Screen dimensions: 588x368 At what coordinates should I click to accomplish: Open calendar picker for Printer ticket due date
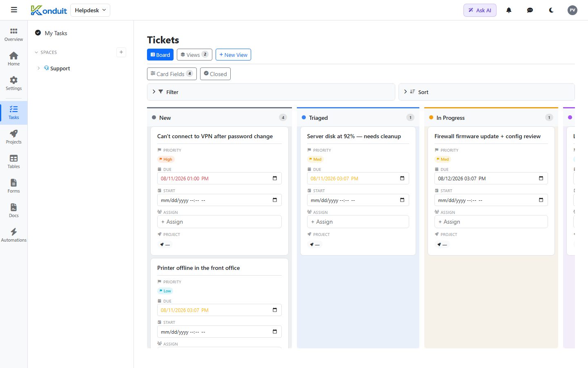point(275,310)
